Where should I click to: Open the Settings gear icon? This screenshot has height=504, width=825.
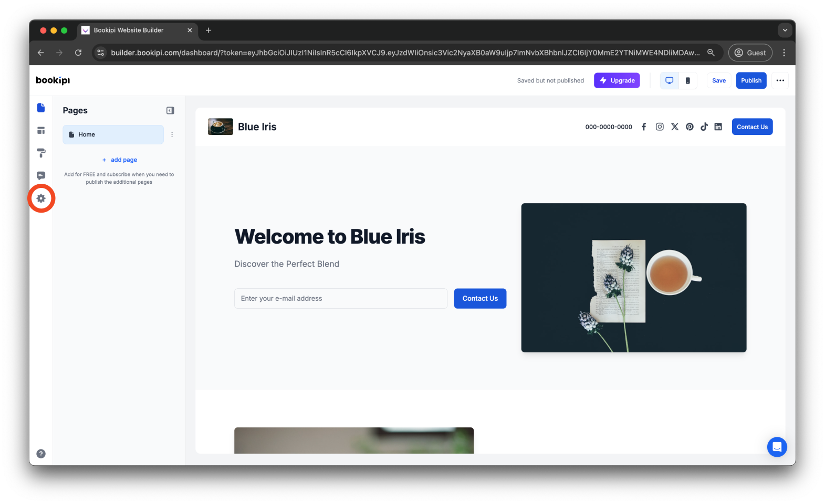[x=41, y=198]
